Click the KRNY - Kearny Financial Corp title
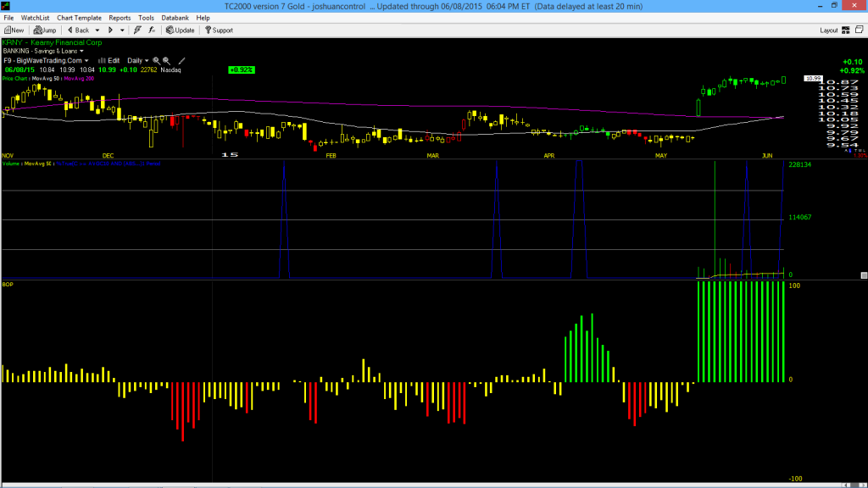 pos(52,42)
